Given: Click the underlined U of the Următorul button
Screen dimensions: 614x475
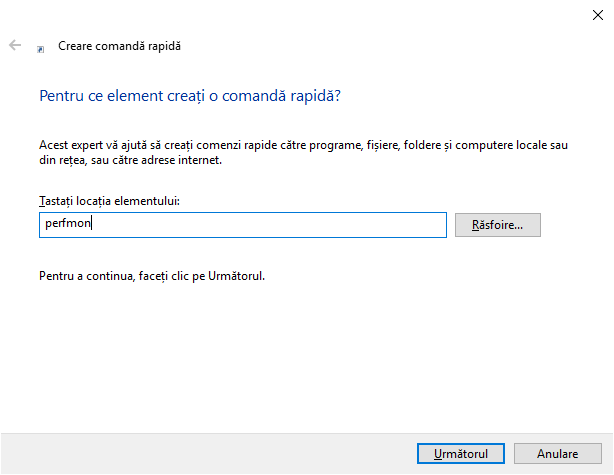Looking at the screenshot, I should click(438, 453).
